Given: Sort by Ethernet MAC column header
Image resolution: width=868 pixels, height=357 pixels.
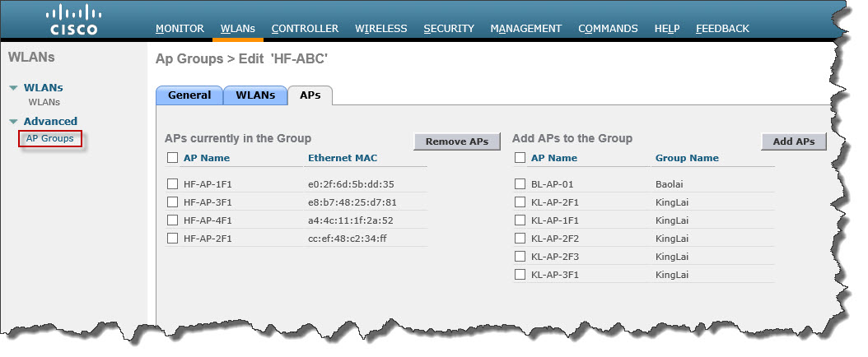Looking at the screenshot, I should coord(342,158).
